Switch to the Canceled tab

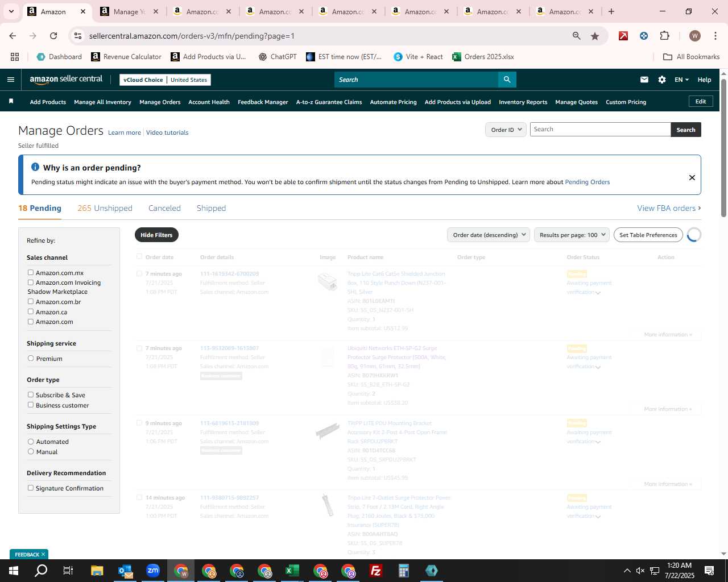[164, 208]
